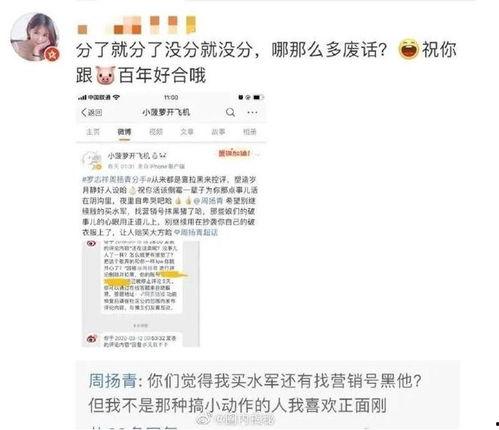
Task: Click the Weibo eye logo beside the 2020-03-12 message
Action: 91,339
